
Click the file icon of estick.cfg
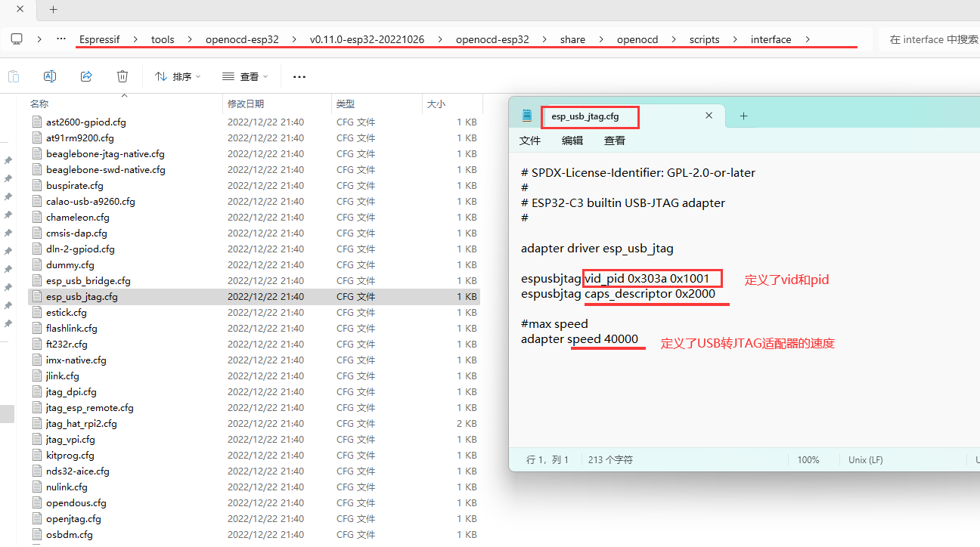pyautogui.click(x=38, y=312)
